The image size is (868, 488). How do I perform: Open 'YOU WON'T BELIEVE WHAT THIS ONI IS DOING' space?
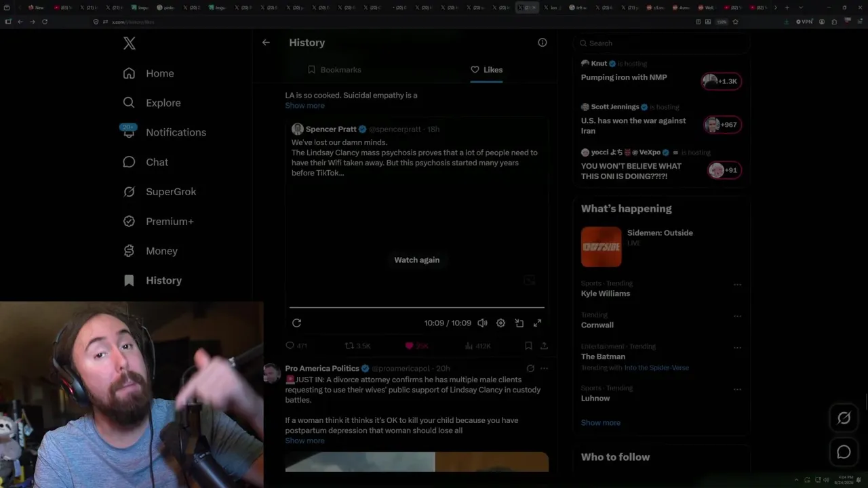[x=631, y=171]
